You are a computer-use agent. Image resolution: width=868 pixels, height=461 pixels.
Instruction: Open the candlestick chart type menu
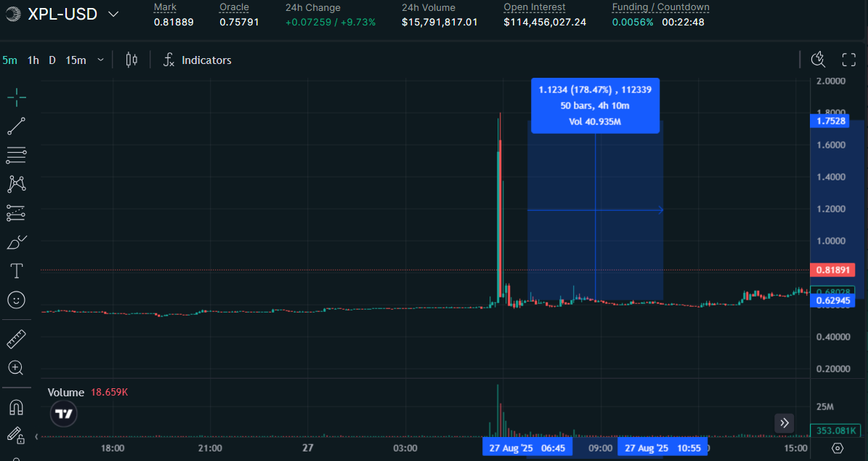(131, 60)
